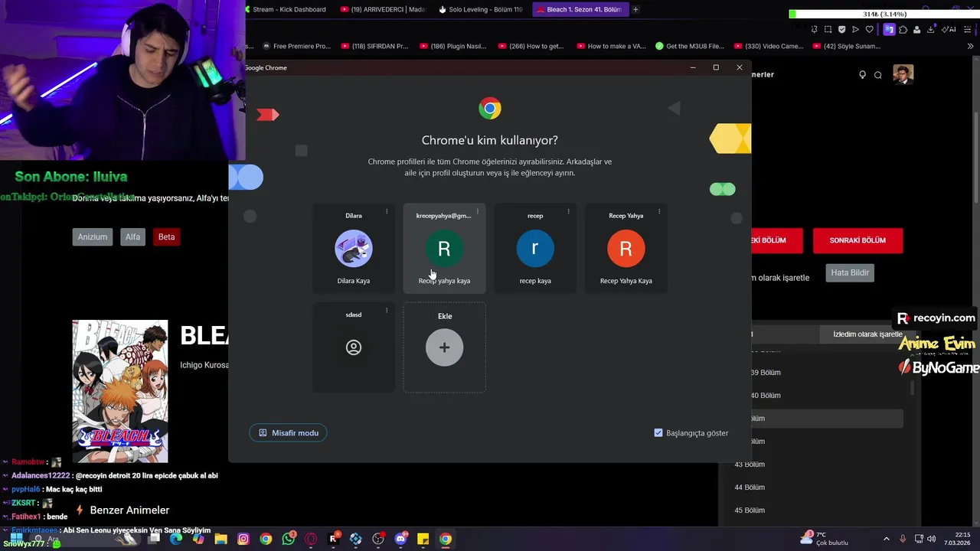Click the Misafir modu button
This screenshot has height=551, width=980.
289,433
